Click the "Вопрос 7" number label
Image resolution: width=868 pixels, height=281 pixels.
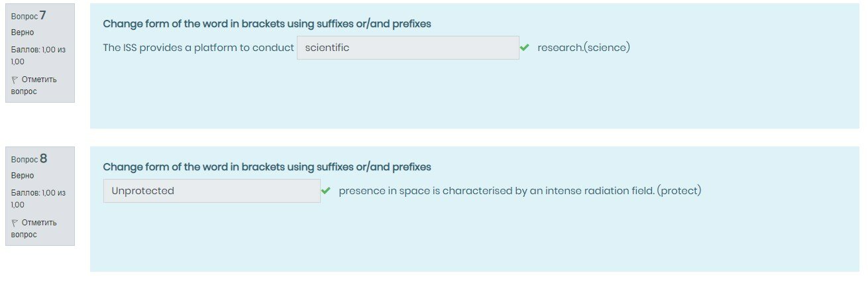point(29,16)
